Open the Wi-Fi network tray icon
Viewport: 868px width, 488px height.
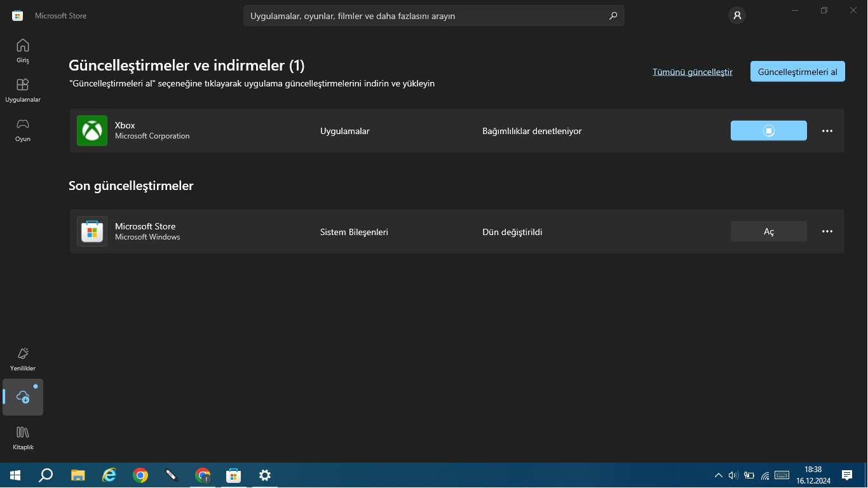[765, 475]
